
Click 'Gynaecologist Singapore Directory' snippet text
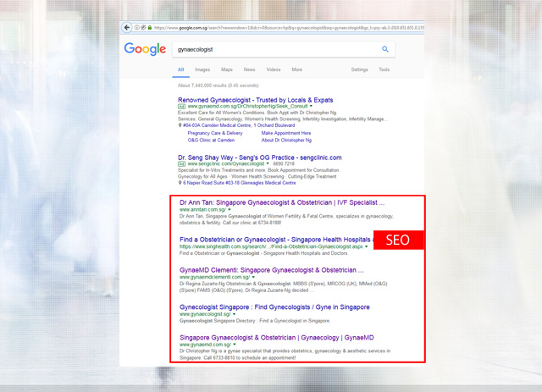[255, 321]
